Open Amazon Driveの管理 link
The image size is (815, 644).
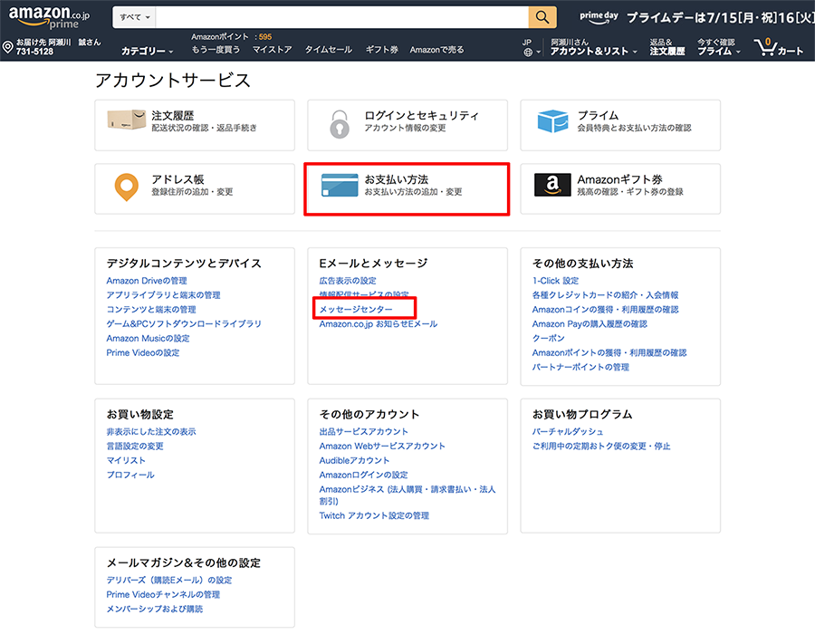click(x=147, y=281)
